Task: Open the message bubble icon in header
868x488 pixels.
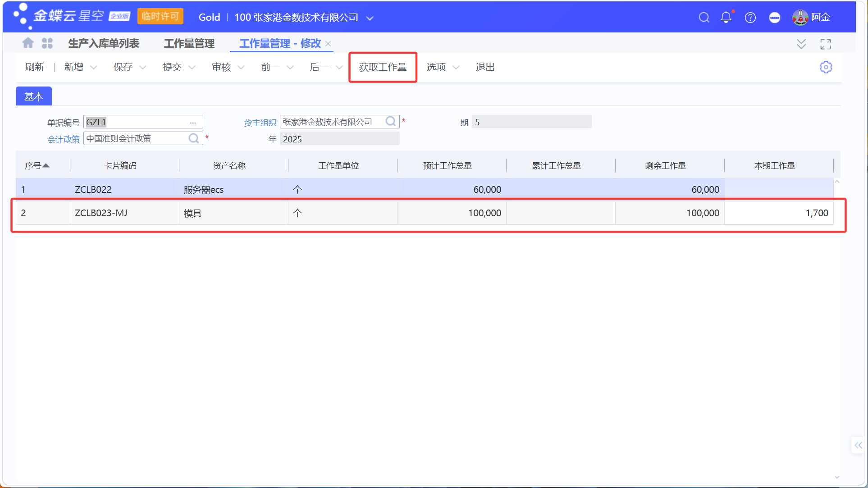Action: (x=775, y=18)
